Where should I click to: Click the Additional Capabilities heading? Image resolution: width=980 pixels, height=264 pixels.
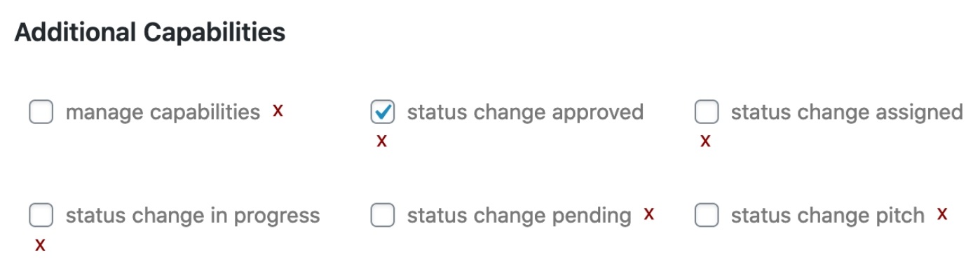coord(150,33)
